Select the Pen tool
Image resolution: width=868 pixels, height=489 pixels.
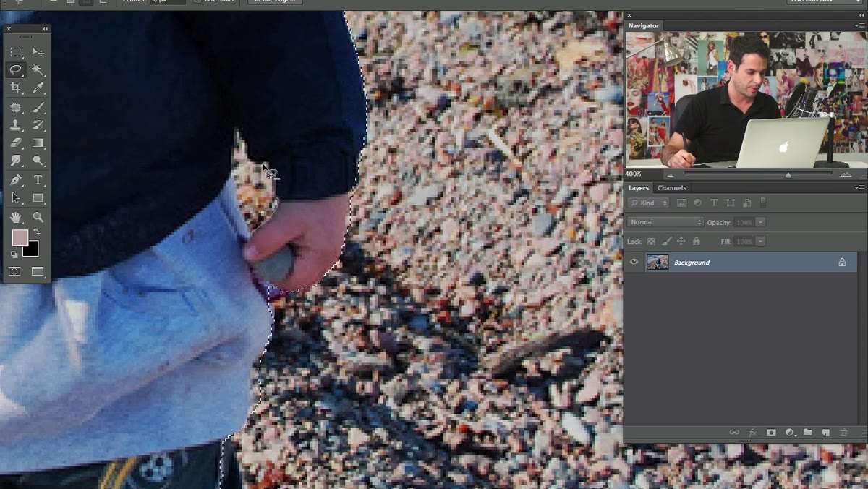tap(16, 180)
